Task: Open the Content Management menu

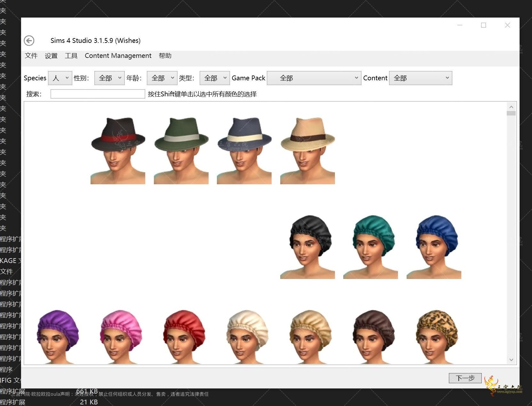Action: click(118, 56)
